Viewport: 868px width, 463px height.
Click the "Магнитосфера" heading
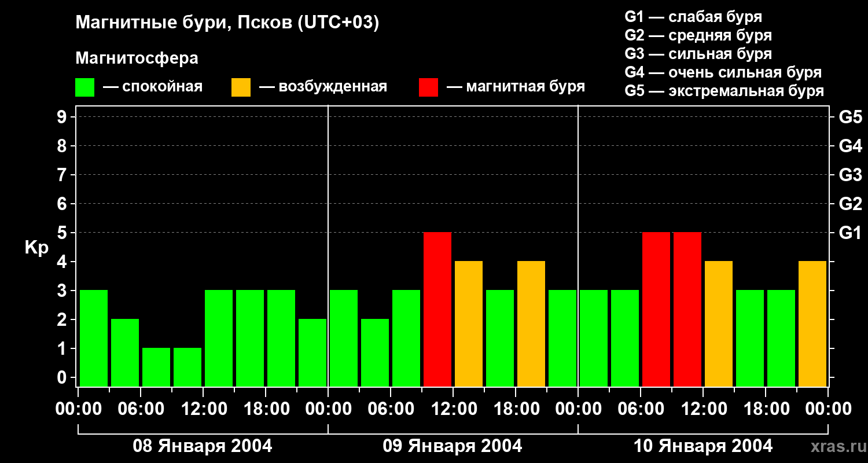137,58
